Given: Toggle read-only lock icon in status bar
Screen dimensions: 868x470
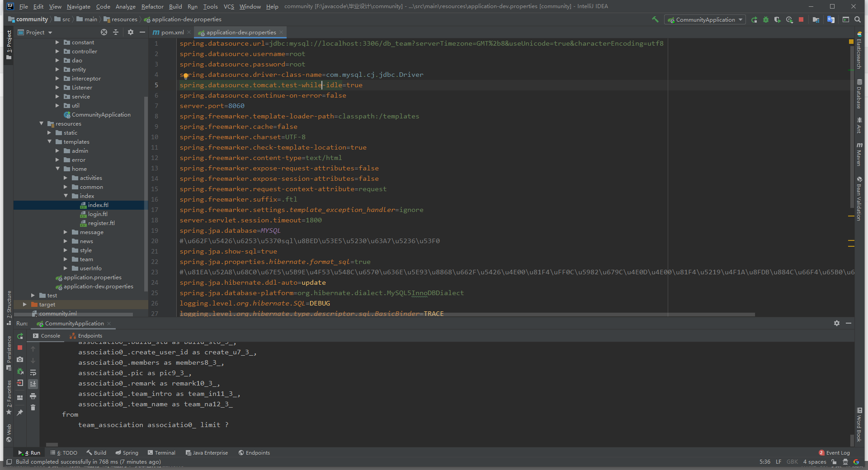Looking at the screenshot, I should tap(834, 462).
